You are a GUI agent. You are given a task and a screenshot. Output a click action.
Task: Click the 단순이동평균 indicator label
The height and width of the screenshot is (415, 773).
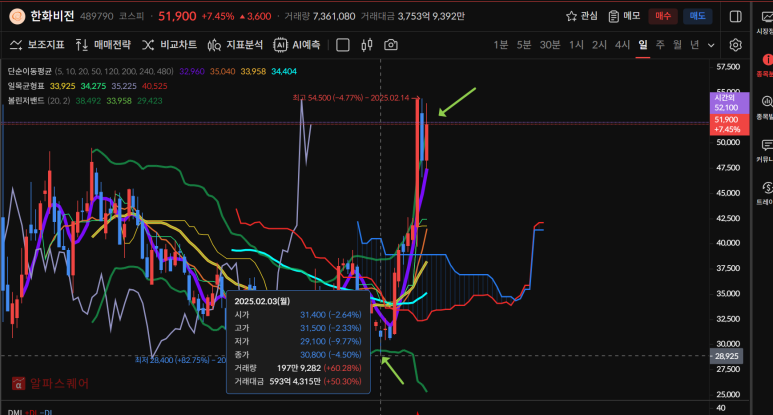[x=30, y=71]
